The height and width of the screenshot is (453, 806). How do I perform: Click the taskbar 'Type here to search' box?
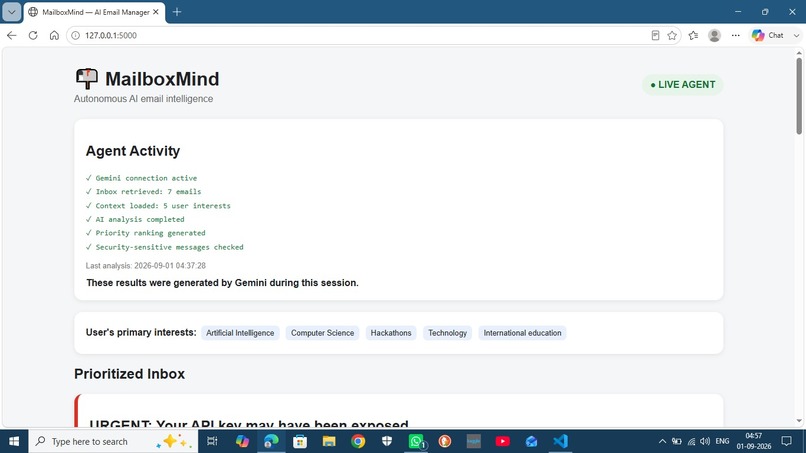[113, 441]
